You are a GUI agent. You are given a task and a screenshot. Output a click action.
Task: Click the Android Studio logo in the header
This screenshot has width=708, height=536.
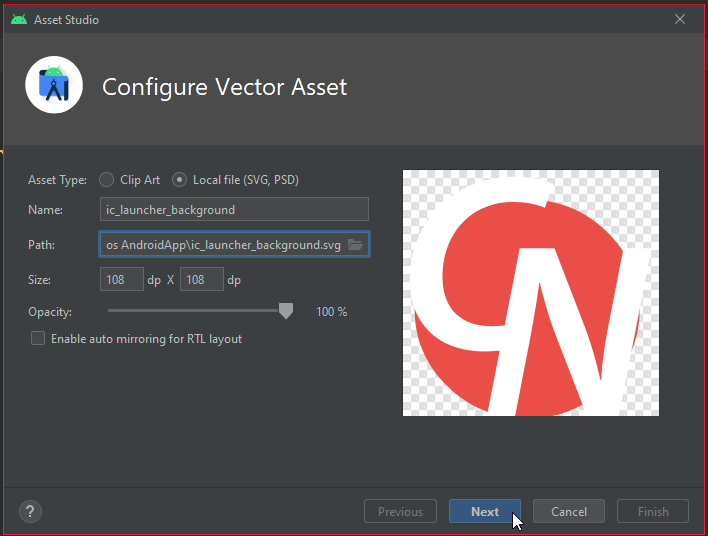(x=54, y=85)
